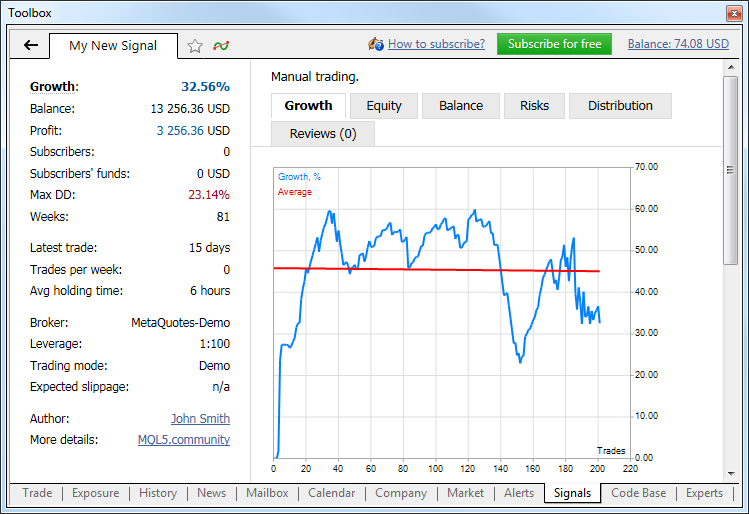Switch to the Equity tab
Viewport: 749px width, 514px height.
pos(384,106)
